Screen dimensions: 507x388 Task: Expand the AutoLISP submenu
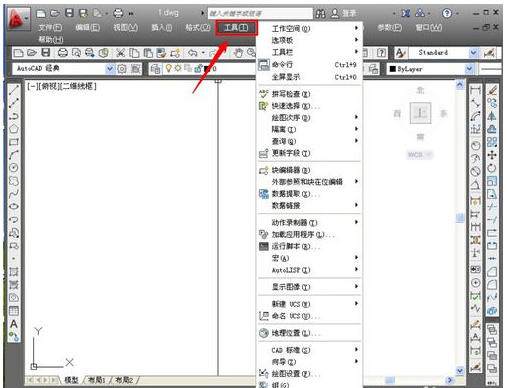[x=309, y=270]
